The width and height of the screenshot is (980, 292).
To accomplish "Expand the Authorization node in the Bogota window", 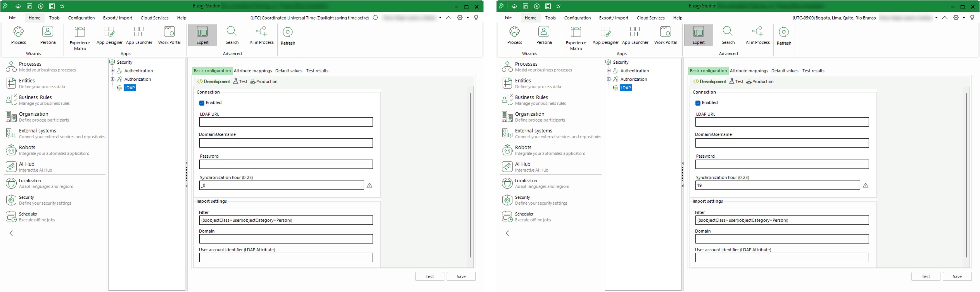I will 609,79.
